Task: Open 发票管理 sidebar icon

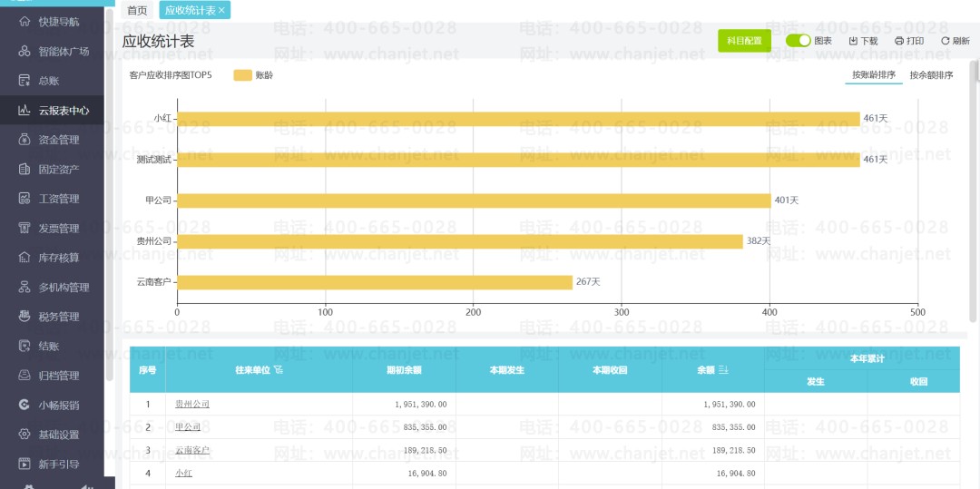Action: (24, 229)
